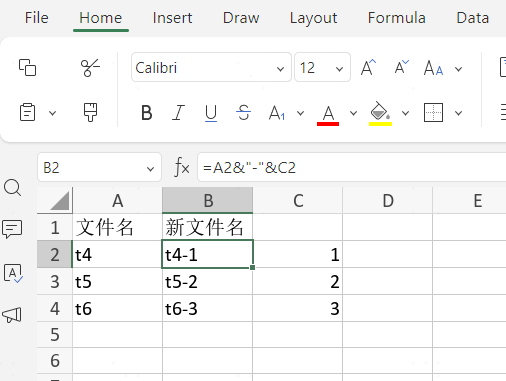Expand the change case dropdown arrow
The height and width of the screenshot is (381, 506).
459,69
